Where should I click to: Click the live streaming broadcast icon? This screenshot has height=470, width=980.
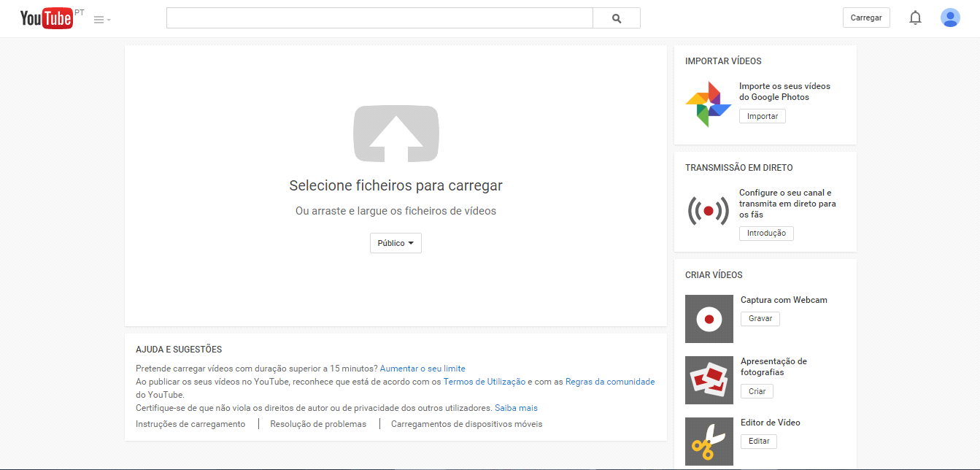point(709,210)
